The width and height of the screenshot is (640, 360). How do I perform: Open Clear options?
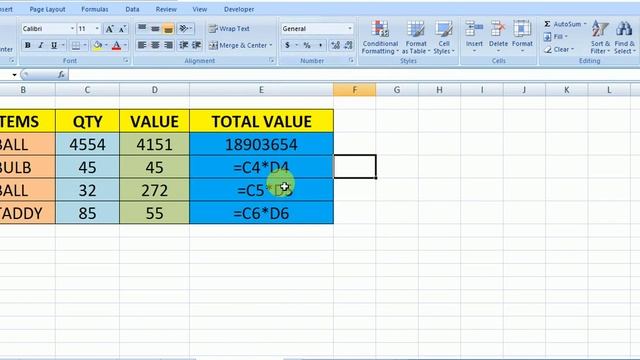pyautogui.click(x=559, y=49)
